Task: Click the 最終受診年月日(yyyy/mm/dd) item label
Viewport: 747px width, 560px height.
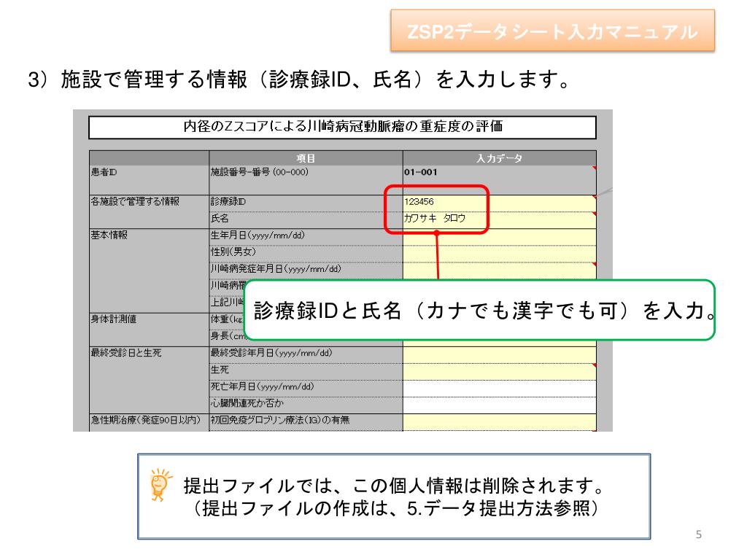Action: click(271, 353)
